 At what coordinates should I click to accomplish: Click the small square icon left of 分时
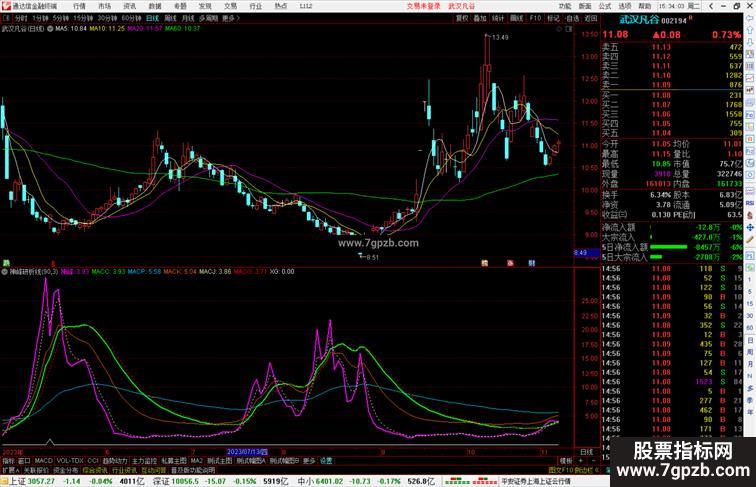click(x=6, y=18)
